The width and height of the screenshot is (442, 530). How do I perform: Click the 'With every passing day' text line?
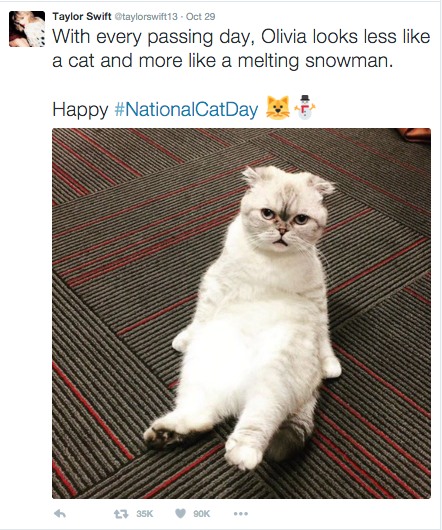pyautogui.click(x=241, y=37)
